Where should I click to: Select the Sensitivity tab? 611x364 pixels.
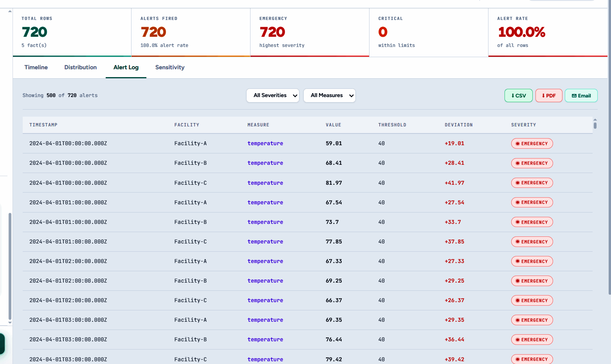(169, 67)
